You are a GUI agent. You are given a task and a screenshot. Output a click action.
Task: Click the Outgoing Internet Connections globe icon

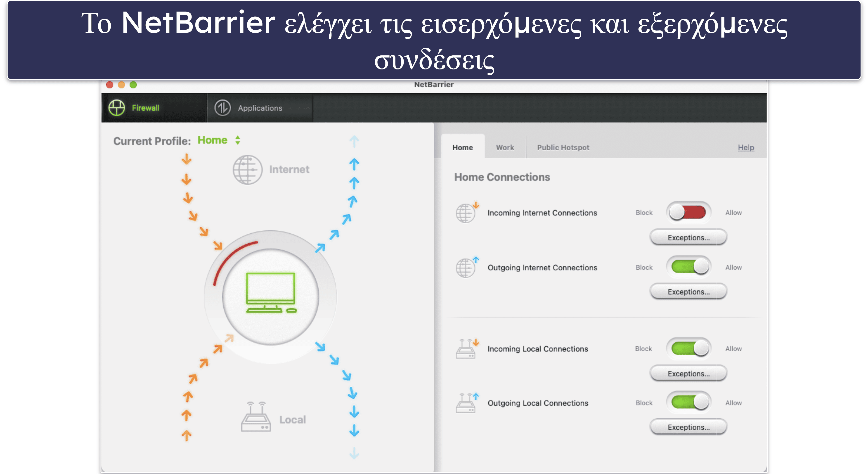coord(467,267)
